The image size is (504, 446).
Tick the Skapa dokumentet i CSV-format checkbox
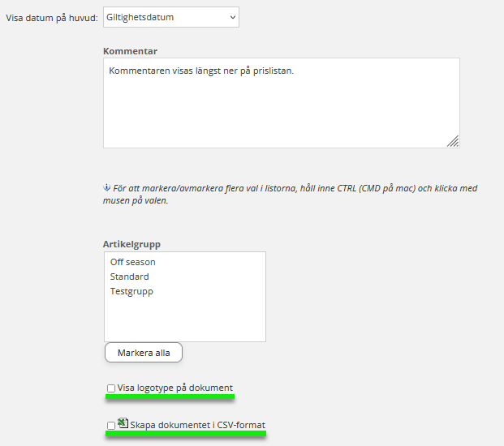111,426
